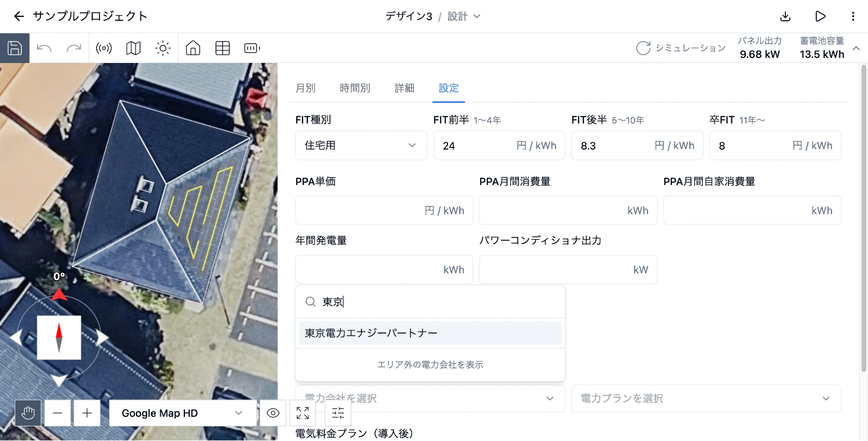Switch to the 設定 tab
Screen dimensions: 868x441
[x=449, y=88]
